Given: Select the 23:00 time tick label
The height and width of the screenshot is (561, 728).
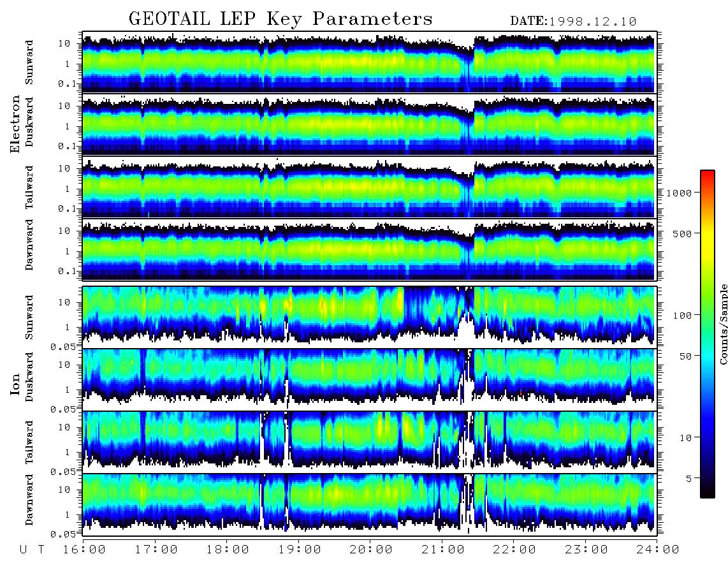Looking at the screenshot, I should pyautogui.click(x=587, y=550).
